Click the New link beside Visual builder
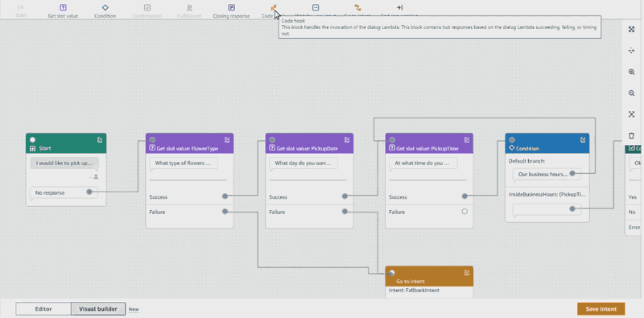Viewport: 644px width, 318px height. click(x=134, y=309)
